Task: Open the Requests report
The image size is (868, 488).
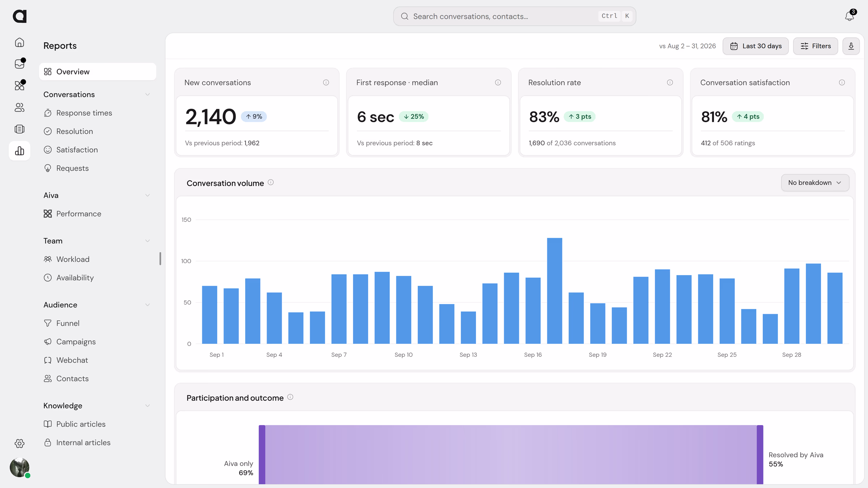Action: tap(98, 168)
